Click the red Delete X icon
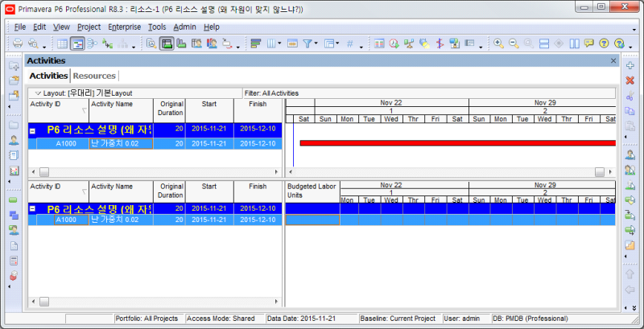The height and width of the screenshot is (329, 644). pos(630,80)
